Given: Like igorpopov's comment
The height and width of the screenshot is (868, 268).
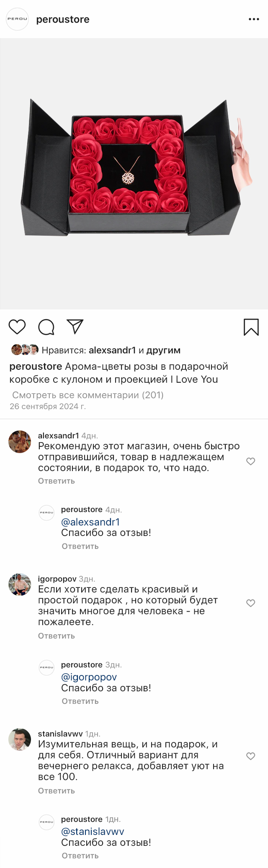Looking at the screenshot, I should (250, 603).
